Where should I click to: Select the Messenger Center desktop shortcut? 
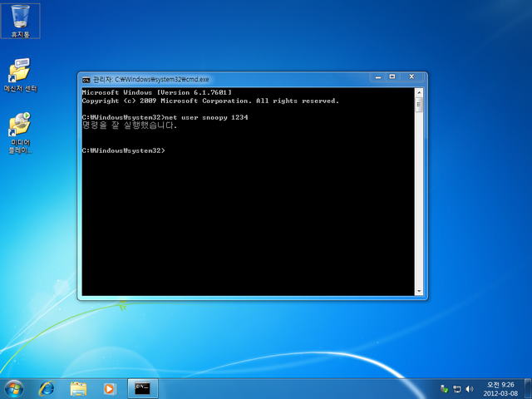coord(20,71)
